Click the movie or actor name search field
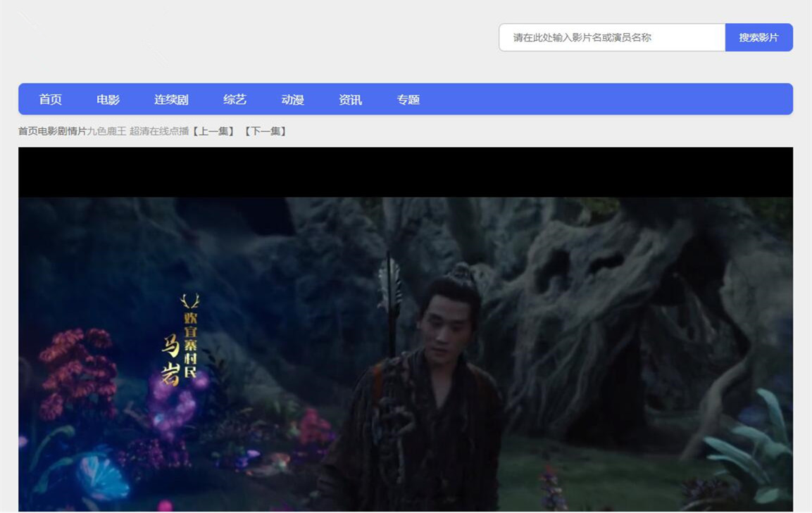This screenshot has height=513, width=812. click(611, 37)
